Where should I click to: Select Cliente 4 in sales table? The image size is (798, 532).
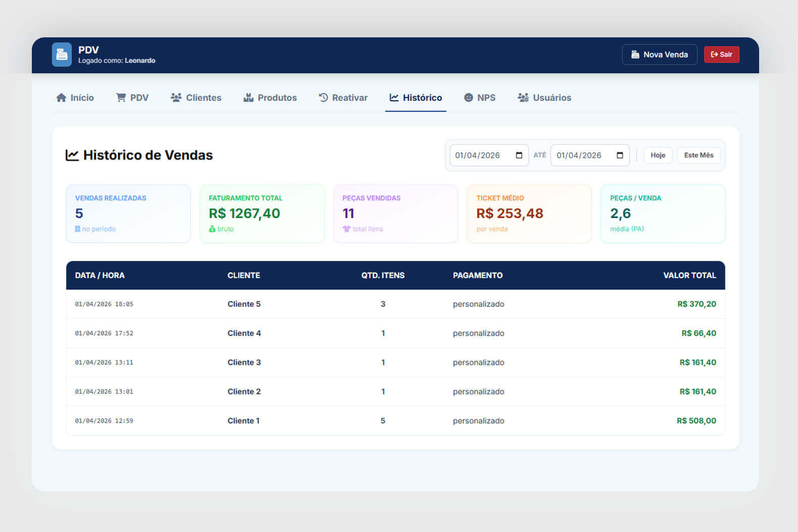click(x=244, y=333)
